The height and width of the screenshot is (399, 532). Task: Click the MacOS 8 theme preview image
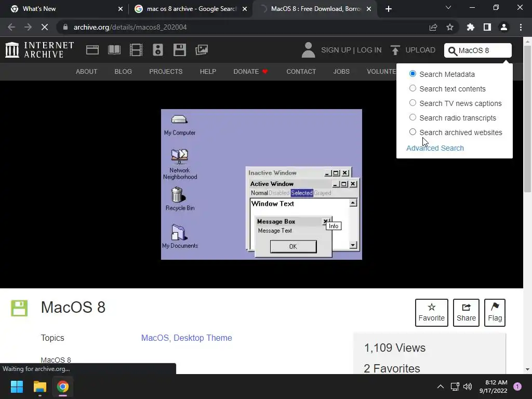tap(261, 184)
